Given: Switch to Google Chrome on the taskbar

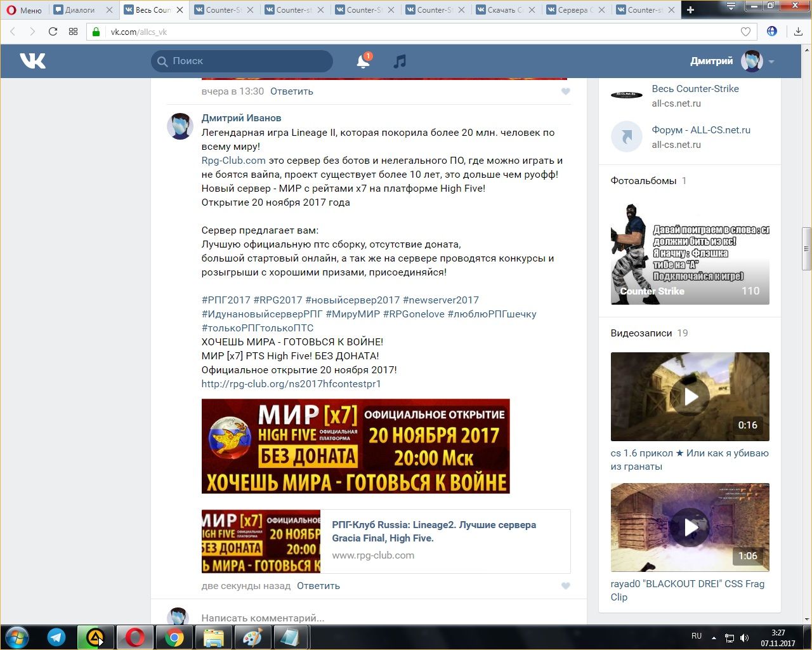Looking at the screenshot, I should 174,637.
